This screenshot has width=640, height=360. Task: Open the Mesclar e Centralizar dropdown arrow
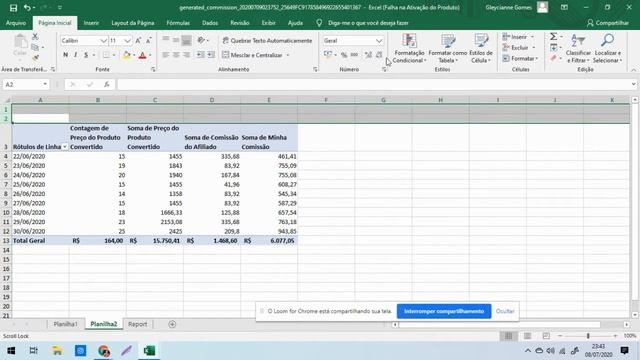point(288,55)
